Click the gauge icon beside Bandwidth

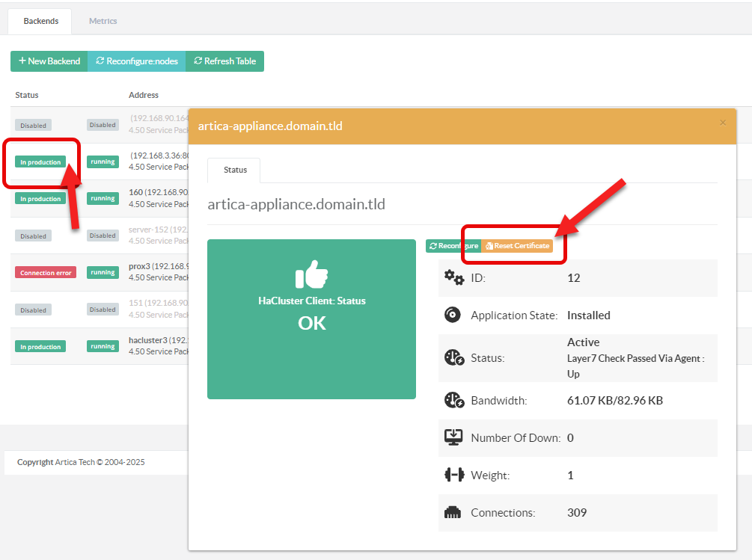[x=453, y=400]
